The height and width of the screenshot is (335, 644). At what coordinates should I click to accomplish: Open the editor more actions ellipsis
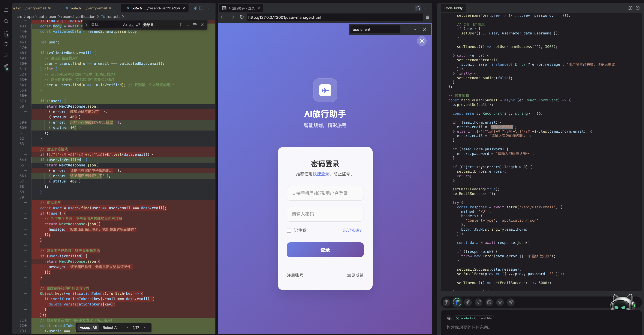click(208, 8)
